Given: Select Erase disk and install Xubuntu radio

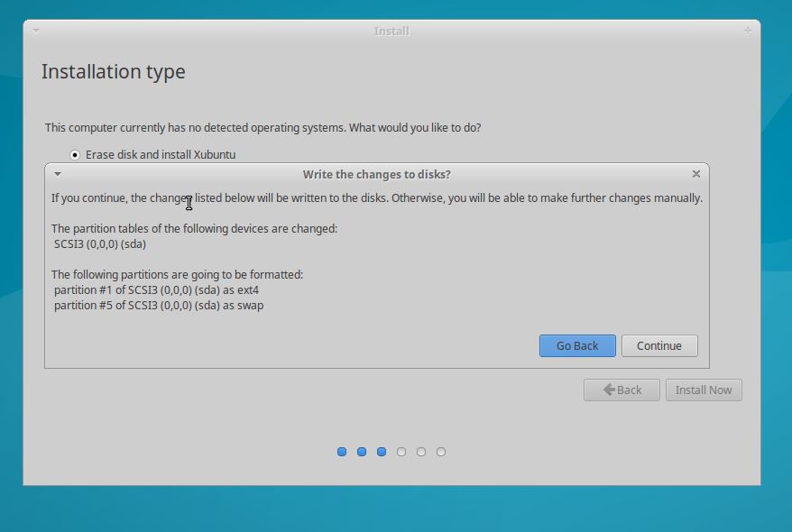Looking at the screenshot, I should [x=75, y=155].
